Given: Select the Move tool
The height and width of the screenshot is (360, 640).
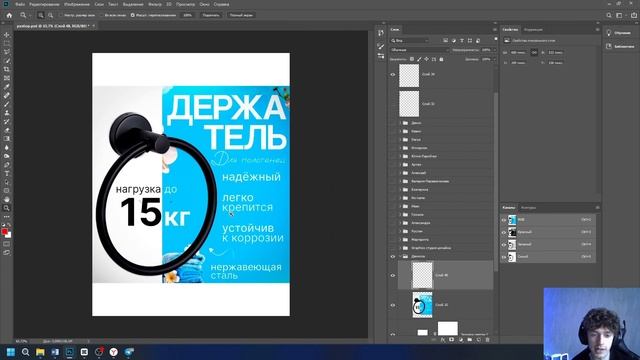Looking at the screenshot, I should click(7, 35).
